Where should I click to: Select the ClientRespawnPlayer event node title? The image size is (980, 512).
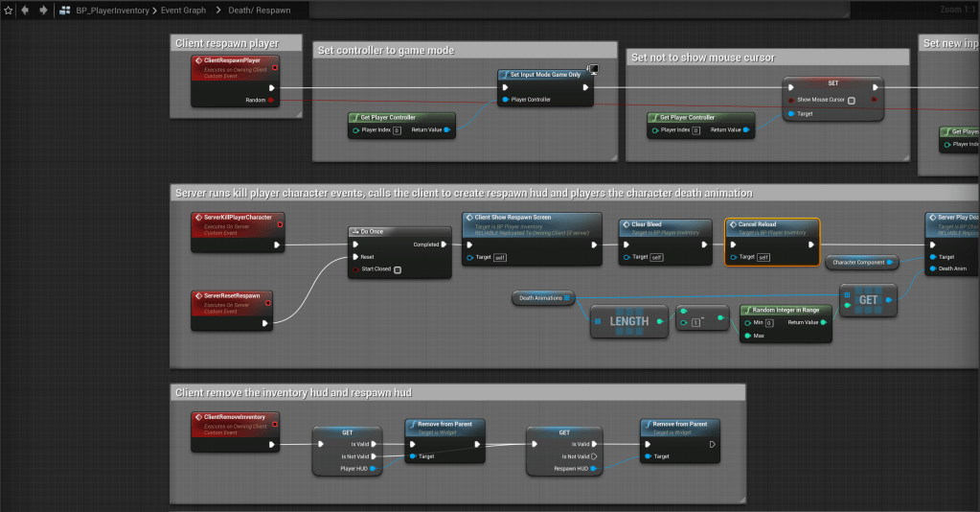232,60
